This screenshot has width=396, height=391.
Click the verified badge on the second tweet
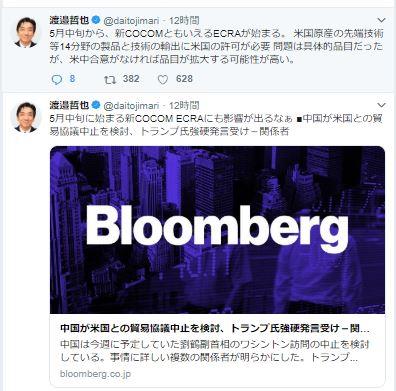96,105
